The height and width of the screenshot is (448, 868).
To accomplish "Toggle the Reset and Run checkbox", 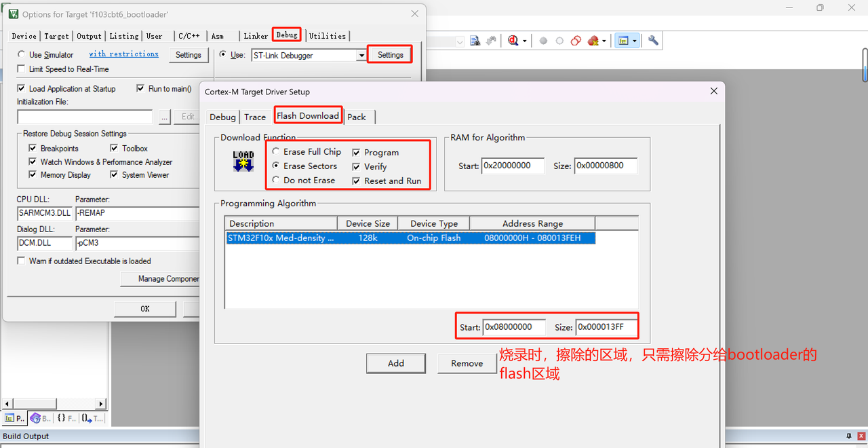I will 357,181.
